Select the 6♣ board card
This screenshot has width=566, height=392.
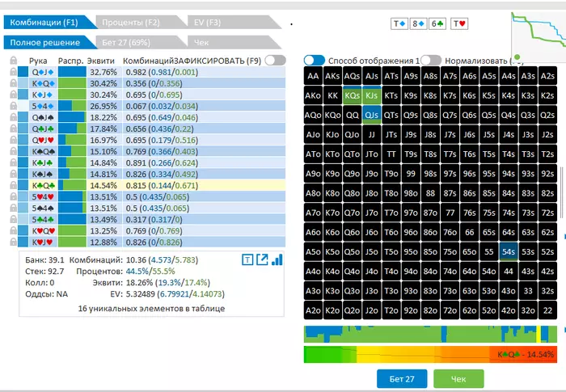437,23
